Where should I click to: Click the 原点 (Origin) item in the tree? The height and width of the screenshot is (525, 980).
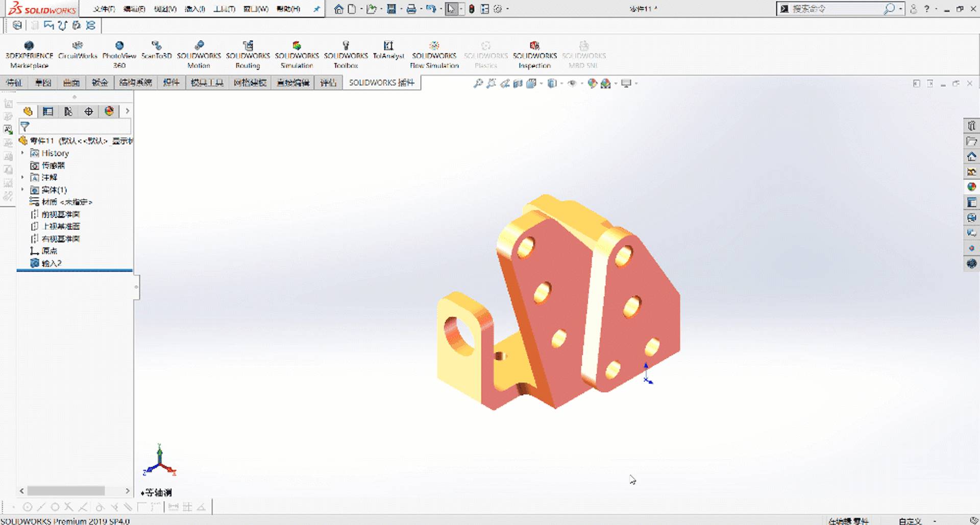[x=48, y=251]
